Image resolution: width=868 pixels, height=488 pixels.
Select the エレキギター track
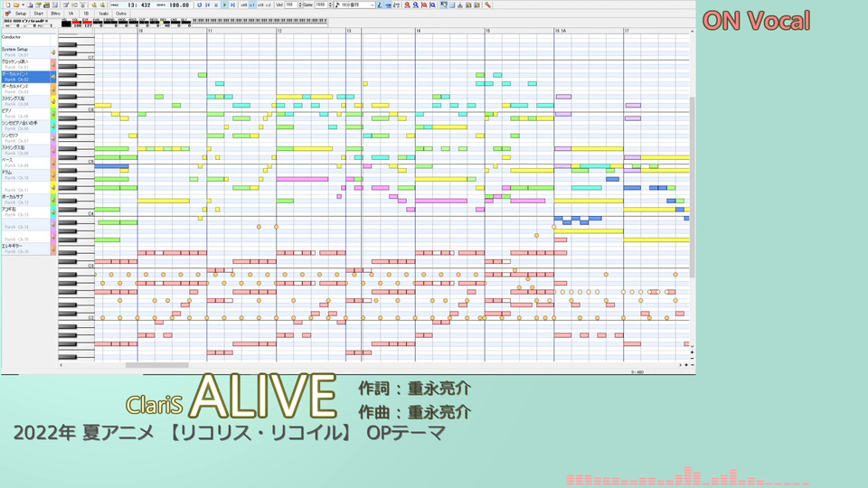click(x=26, y=249)
